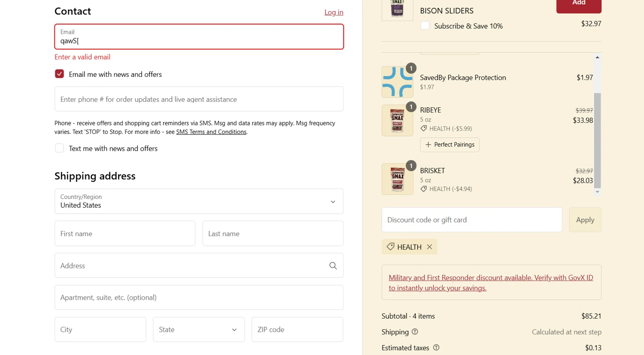Viewport: 644px width, 355px height.
Task: Click the SavedBy Package Protection title
Action: pyautogui.click(x=463, y=78)
